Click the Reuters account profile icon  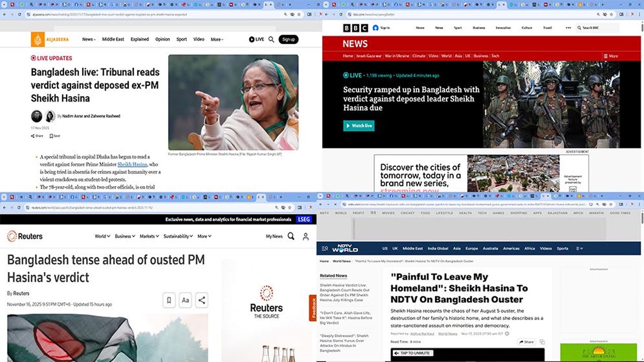coord(306,236)
